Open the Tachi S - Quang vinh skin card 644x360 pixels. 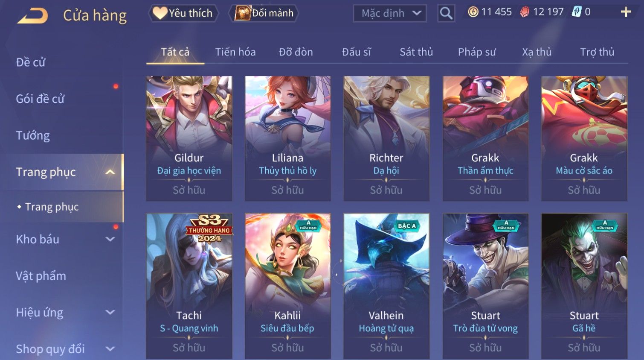coord(189,286)
